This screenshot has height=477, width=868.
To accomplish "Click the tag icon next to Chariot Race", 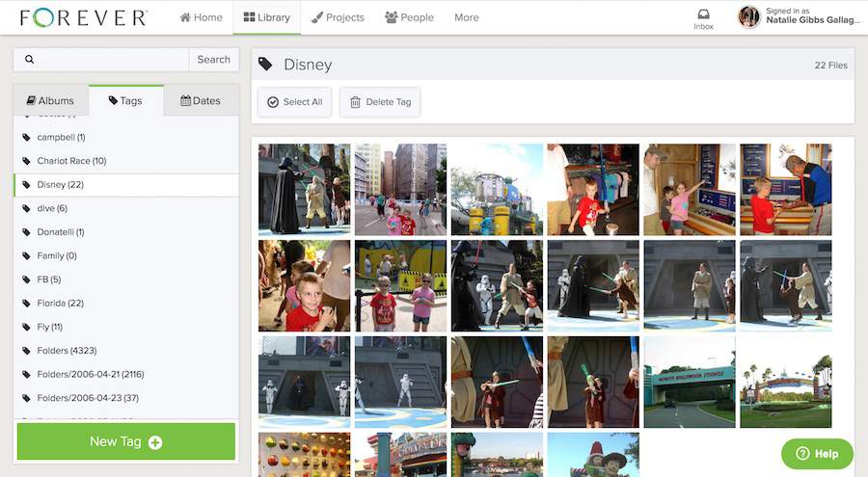I will point(26,161).
